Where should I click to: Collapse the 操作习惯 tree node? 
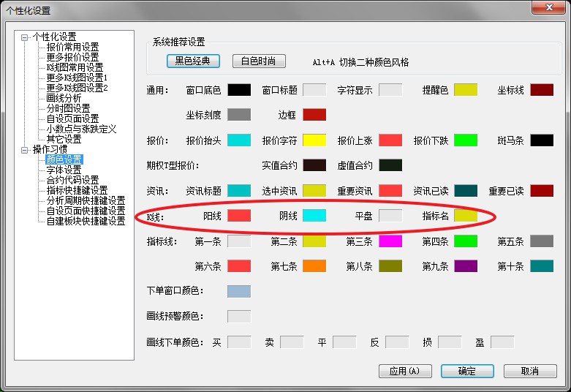pyautogui.click(x=25, y=150)
